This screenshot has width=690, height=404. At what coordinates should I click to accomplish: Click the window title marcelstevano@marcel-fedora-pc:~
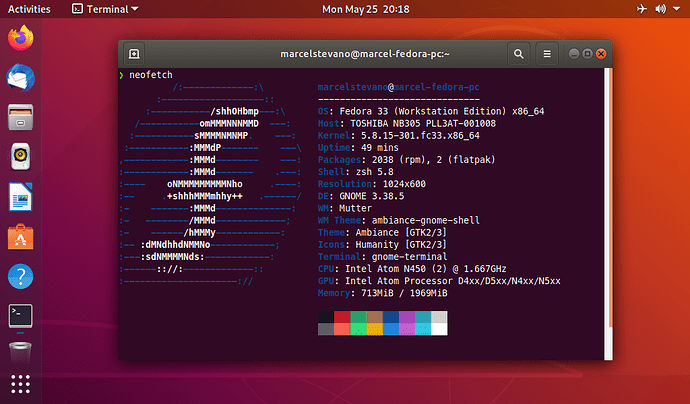[365, 54]
